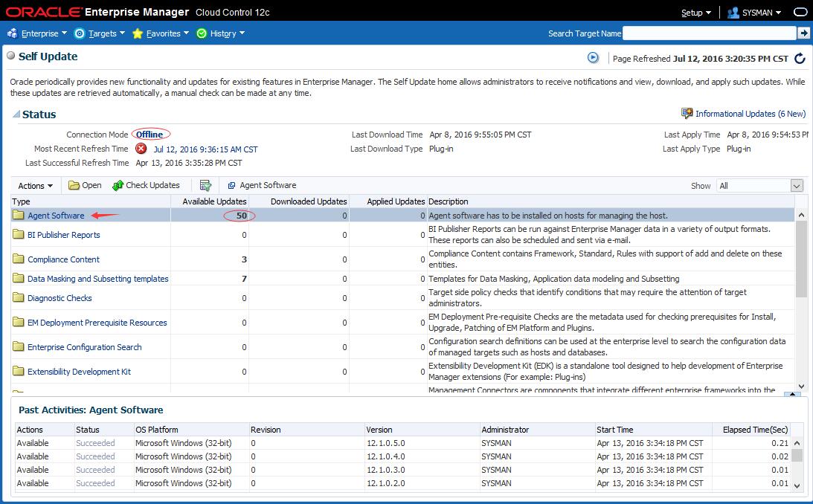Viewport: 813px width, 504px height.
Task: Click the Diagnostic Checks folder icon
Action: point(19,297)
